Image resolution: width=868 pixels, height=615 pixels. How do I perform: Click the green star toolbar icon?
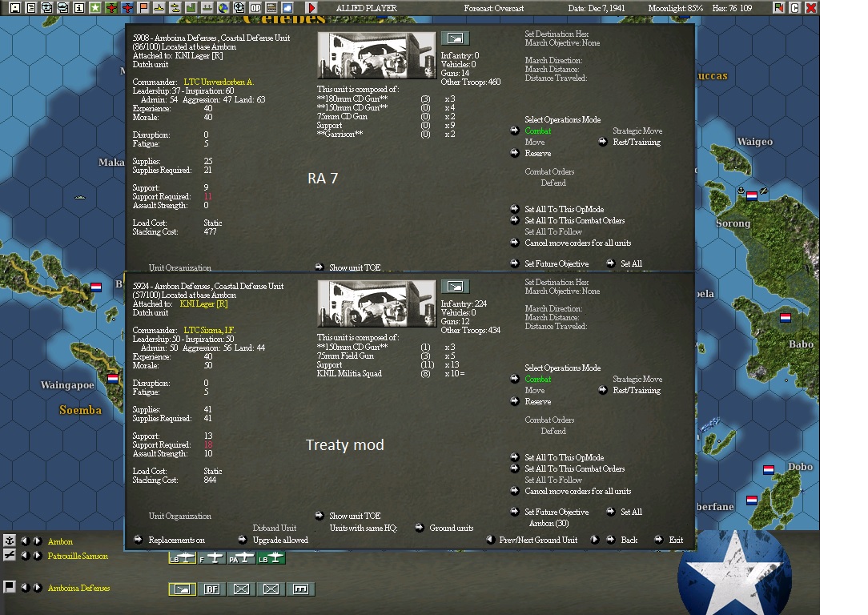tap(95, 8)
